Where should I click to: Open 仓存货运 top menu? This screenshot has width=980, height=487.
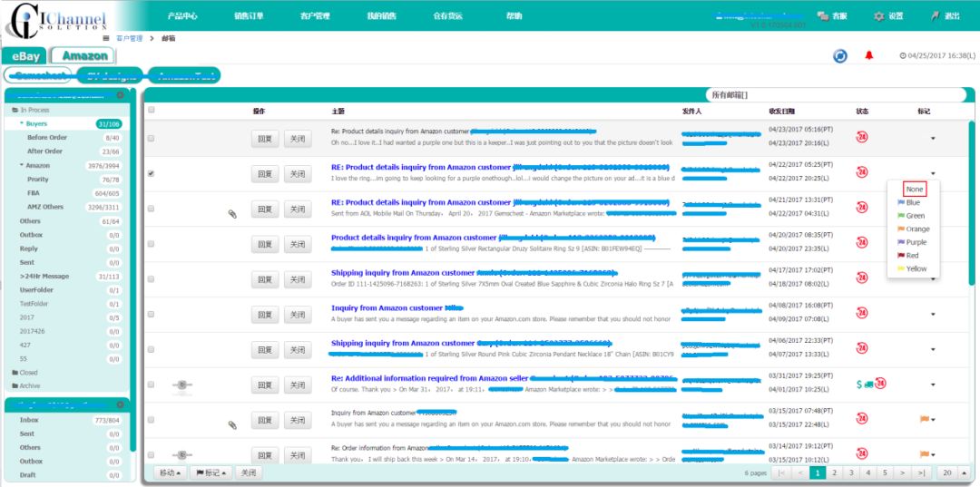tap(448, 16)
